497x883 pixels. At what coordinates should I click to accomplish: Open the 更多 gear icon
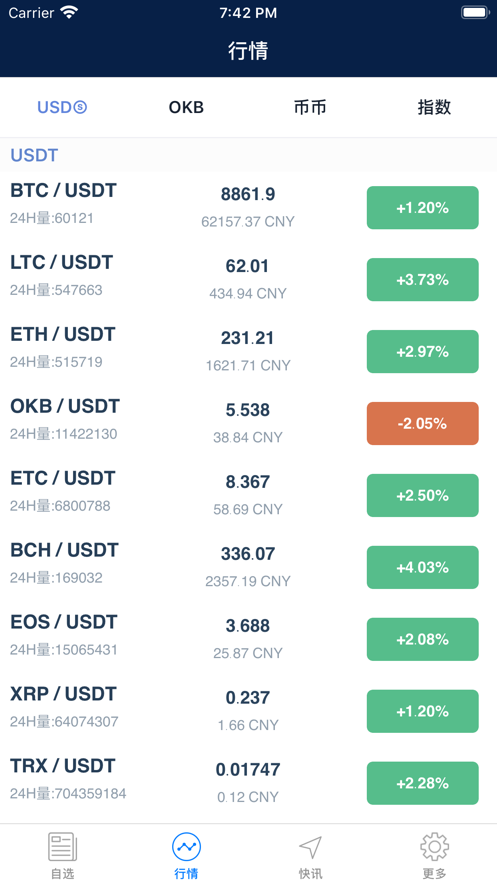(435, 847)
